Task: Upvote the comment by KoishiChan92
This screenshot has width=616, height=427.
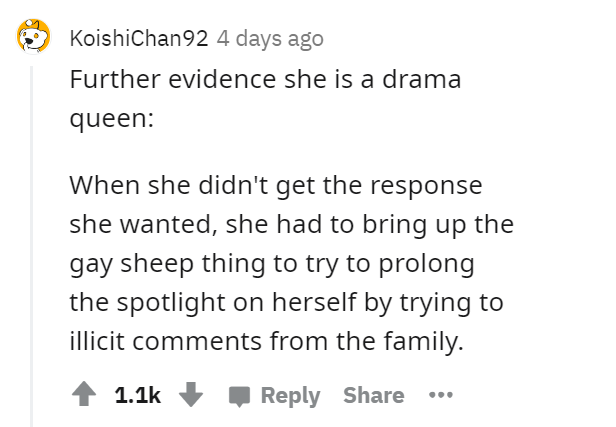Action: [84, 394]
